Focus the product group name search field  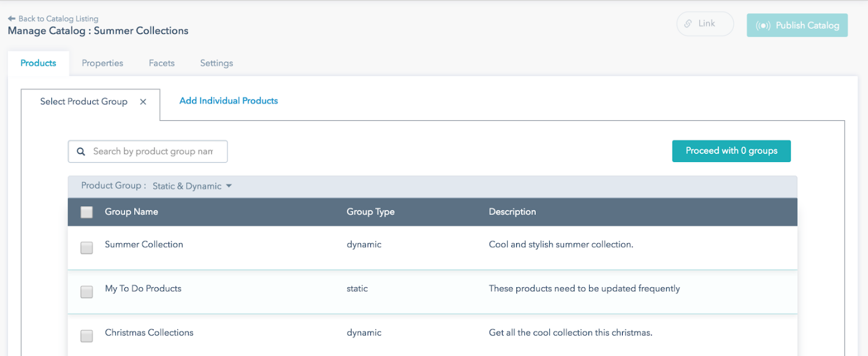148,152
